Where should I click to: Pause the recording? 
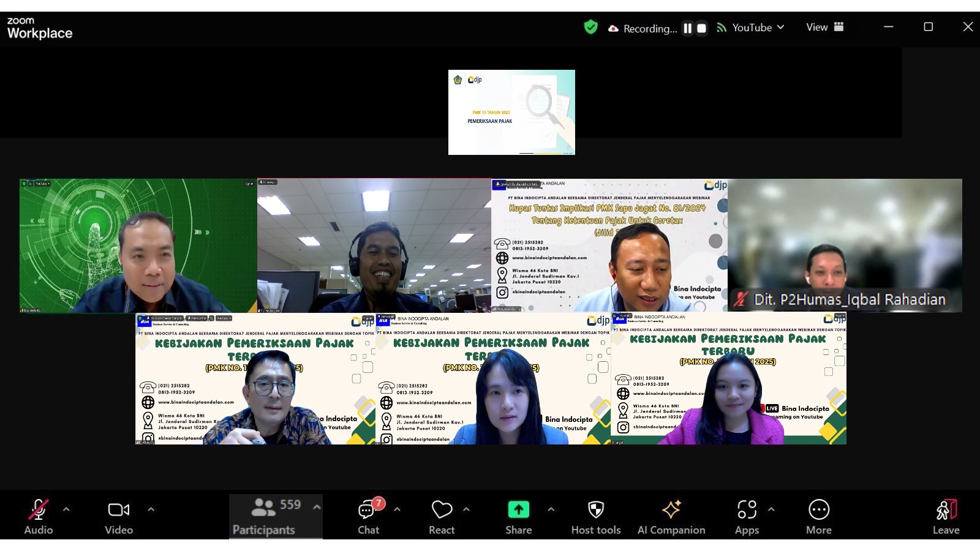(688, 28)
